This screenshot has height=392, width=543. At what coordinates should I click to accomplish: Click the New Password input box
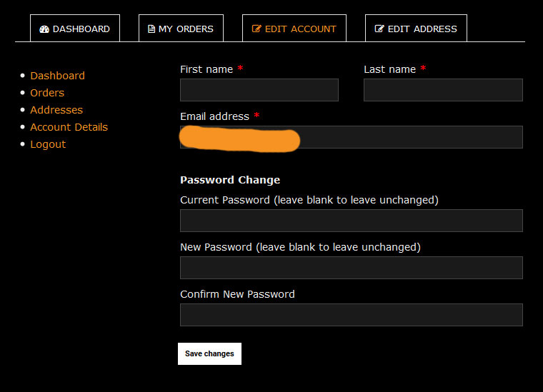coord(352,268)
